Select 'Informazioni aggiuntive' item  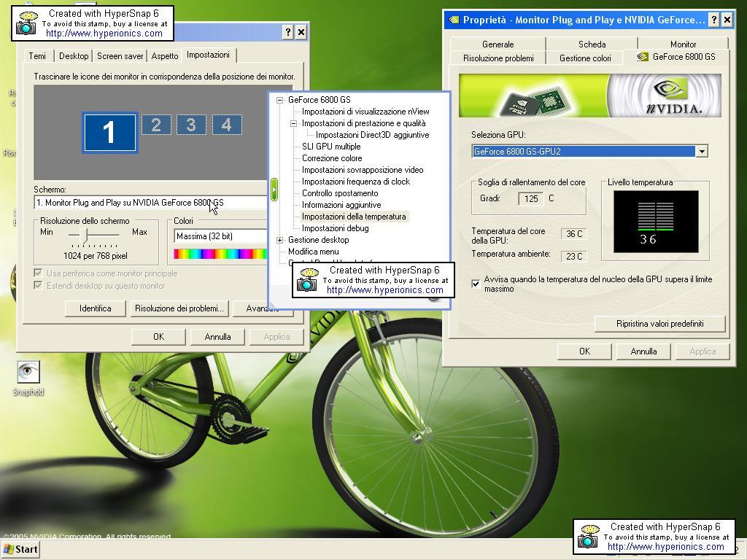pyautogui.click(x=341, y=205)
